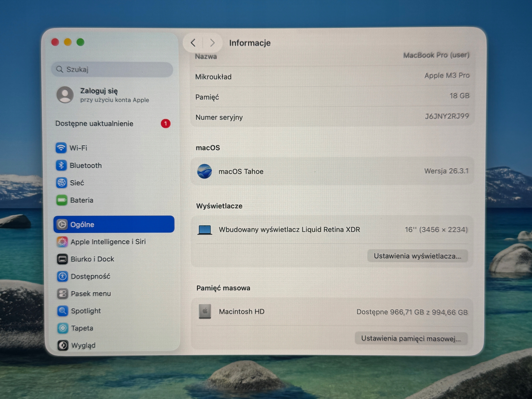Viewport: 532px width, 399px height.
Task: Select the Wygląd appearance icon
Action: pyautogui.click(x=63, y=345)
